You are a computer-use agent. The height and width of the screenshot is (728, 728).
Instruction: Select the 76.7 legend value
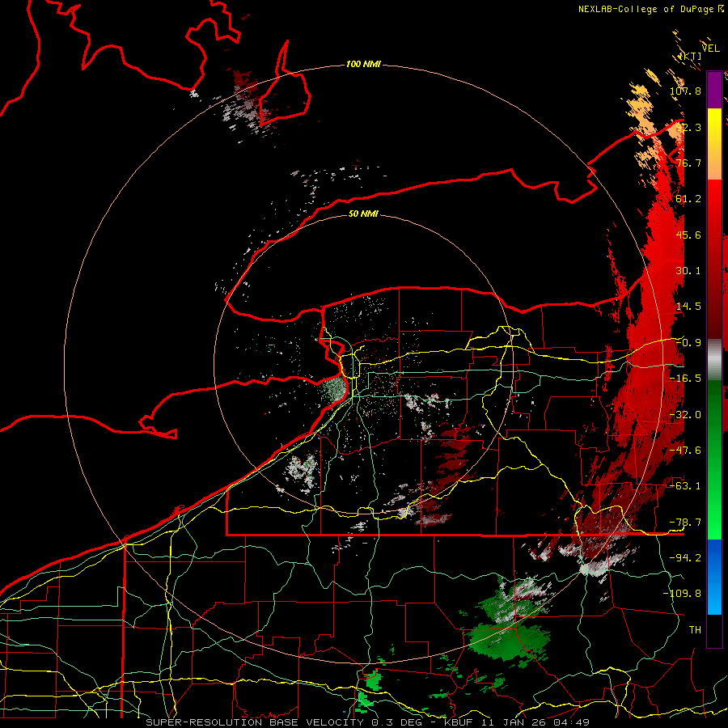pos(688,163)
